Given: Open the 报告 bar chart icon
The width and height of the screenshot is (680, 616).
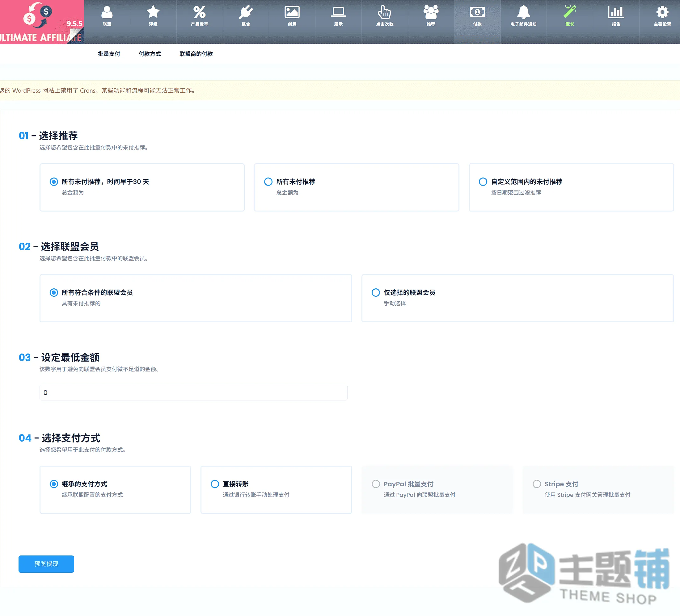Looking at the screenshot, I should click(616, 12).
